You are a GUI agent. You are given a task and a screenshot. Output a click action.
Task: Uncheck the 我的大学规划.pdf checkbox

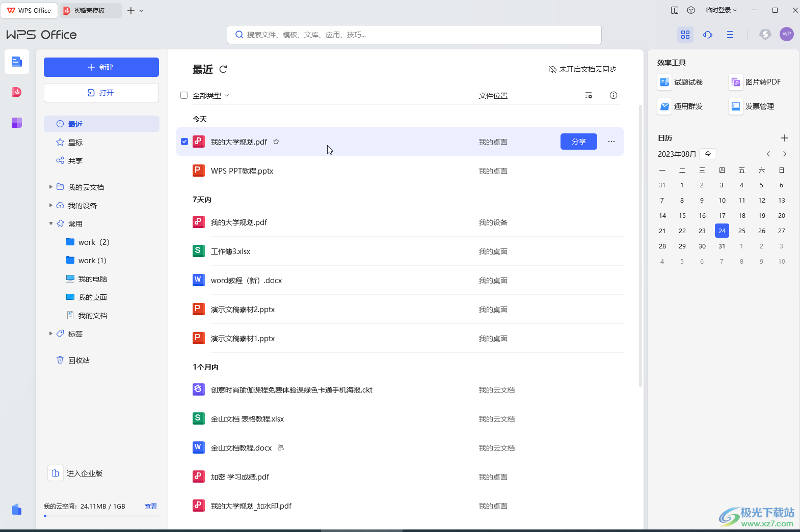pos(184,142)
